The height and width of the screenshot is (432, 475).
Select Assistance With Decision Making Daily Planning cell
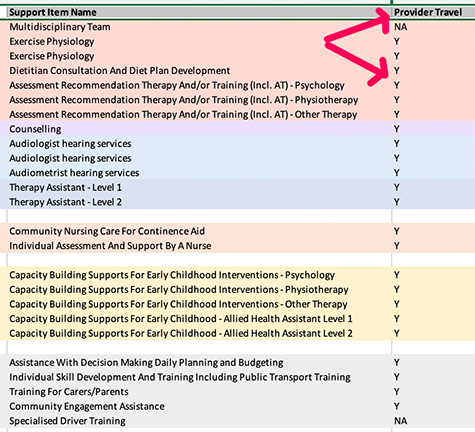[199, 363]
